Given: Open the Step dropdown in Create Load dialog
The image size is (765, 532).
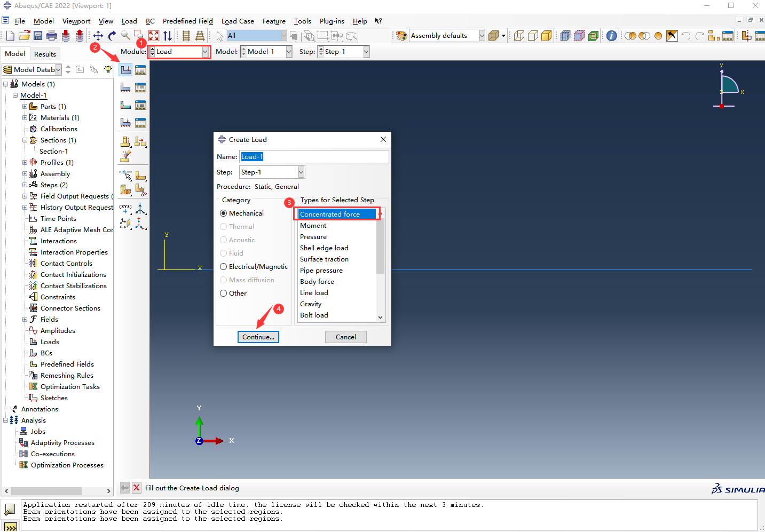Looking at the screenshot, I should pyautogui.click(x=272, y=172).
